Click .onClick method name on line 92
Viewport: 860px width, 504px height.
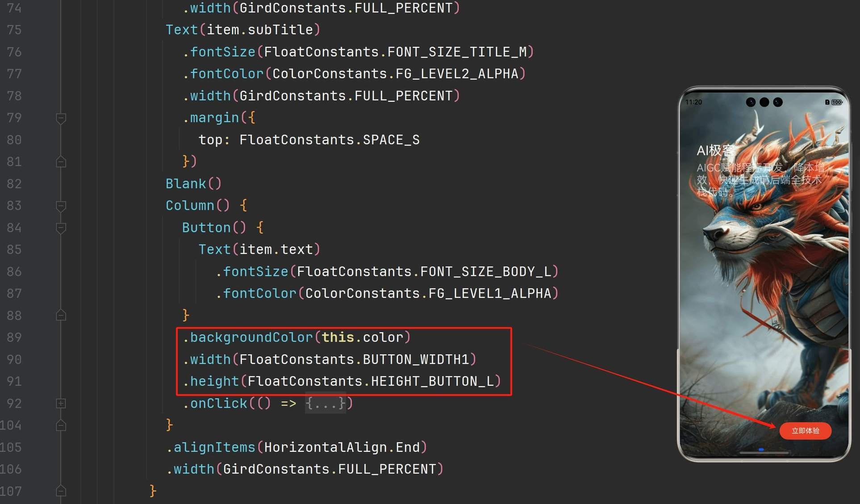(215, 404)
